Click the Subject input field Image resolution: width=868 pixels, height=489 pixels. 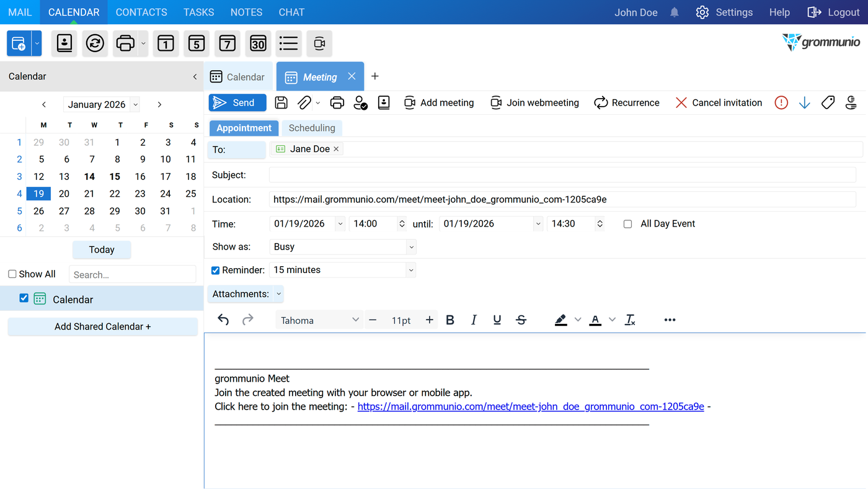click(x=562, y=175)
